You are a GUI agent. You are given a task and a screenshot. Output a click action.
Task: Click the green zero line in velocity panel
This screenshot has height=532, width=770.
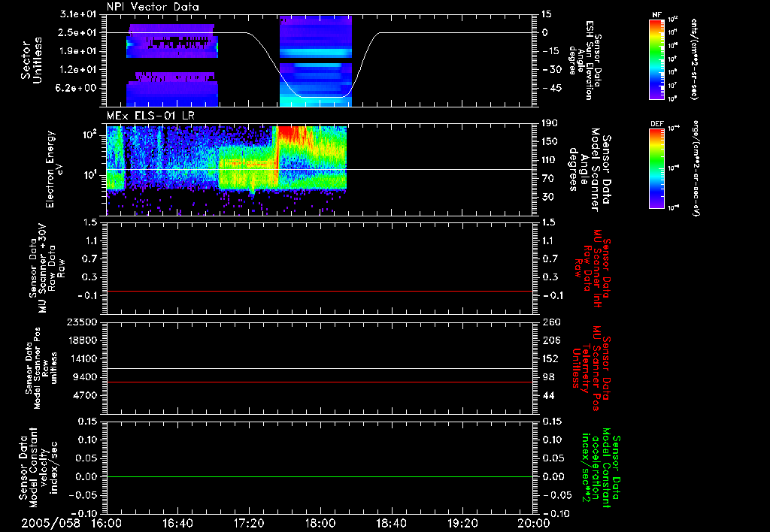[x=320, y=476]
